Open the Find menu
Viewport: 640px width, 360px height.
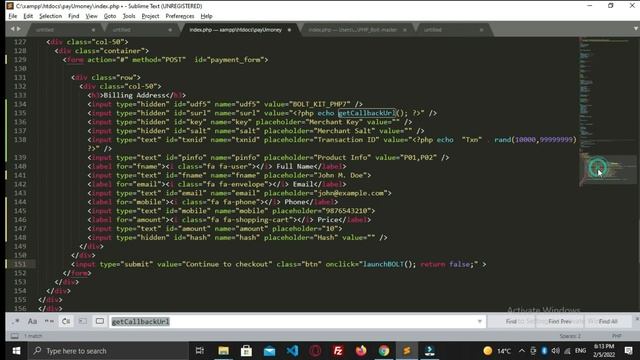coord(73,16)
